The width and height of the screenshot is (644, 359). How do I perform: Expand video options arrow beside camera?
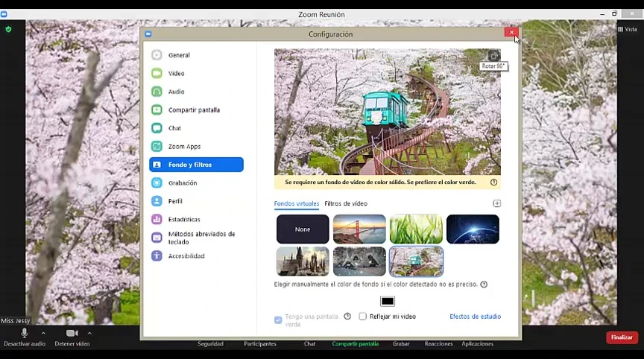[x=89, y=333]
